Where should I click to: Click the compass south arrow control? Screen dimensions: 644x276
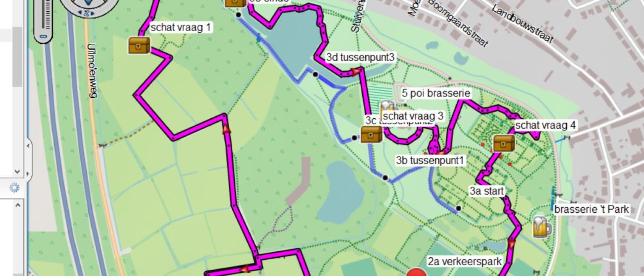point(87,13)
